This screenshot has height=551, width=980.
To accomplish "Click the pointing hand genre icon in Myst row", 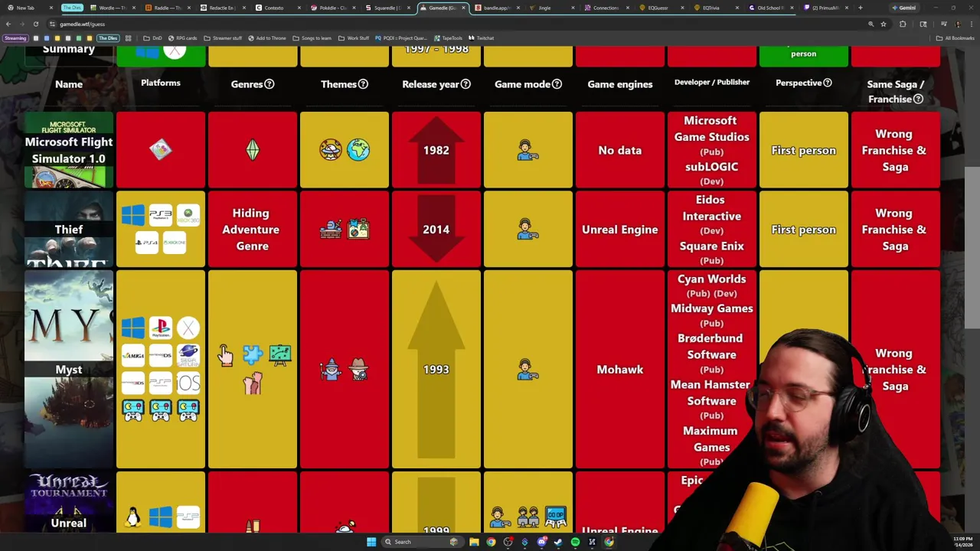I will [225, 355].
